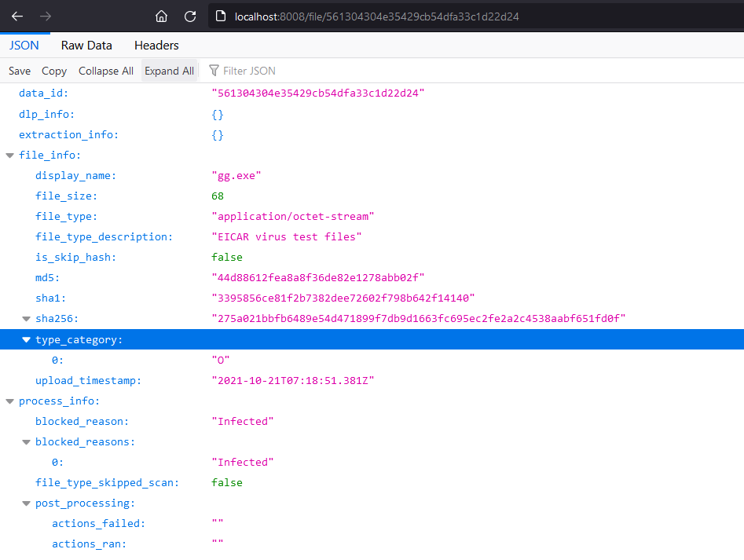Select the dlp_info row key
Viewport: 744px width, 560px height.
click(x=46, y=114)
